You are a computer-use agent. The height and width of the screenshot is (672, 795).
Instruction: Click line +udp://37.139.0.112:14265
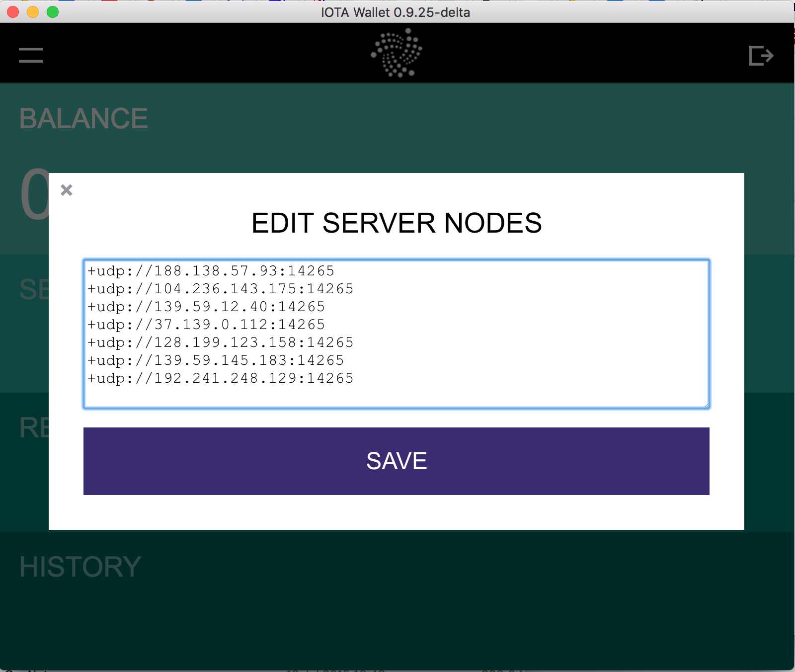206,325
